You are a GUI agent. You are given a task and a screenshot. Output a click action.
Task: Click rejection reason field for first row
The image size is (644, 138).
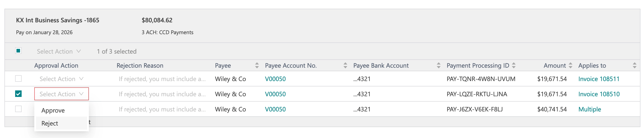[x=162, y=79]
